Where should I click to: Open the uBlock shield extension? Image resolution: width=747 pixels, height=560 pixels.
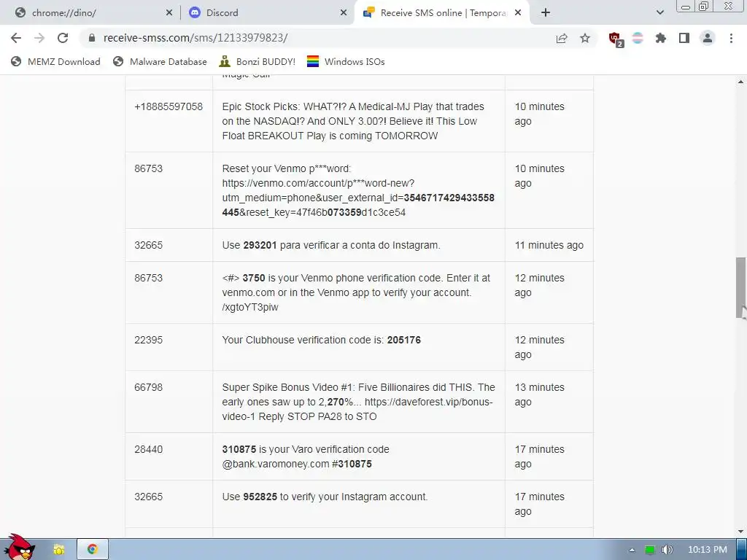coord(616,39)
